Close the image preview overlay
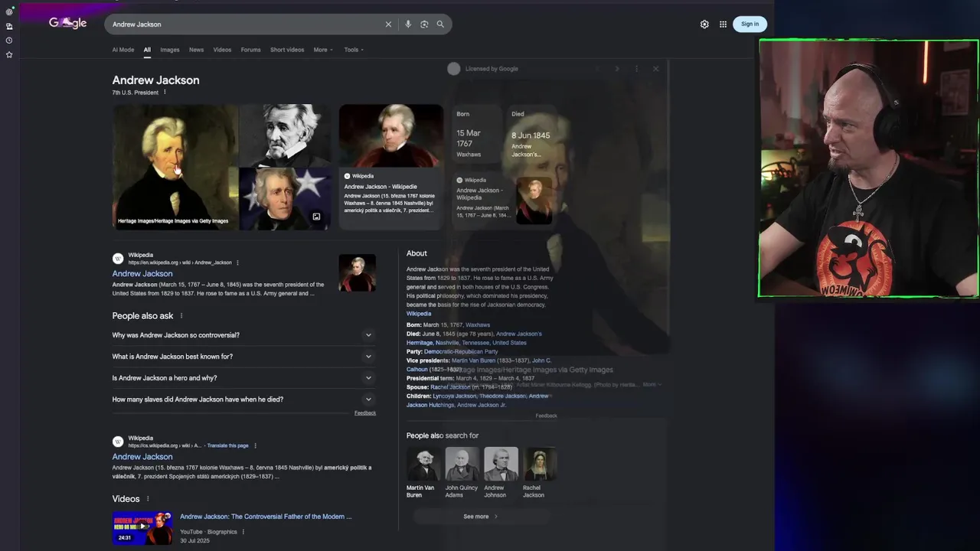Image resolution: width=980 pixels, height=551 pixels. [655, 69]
